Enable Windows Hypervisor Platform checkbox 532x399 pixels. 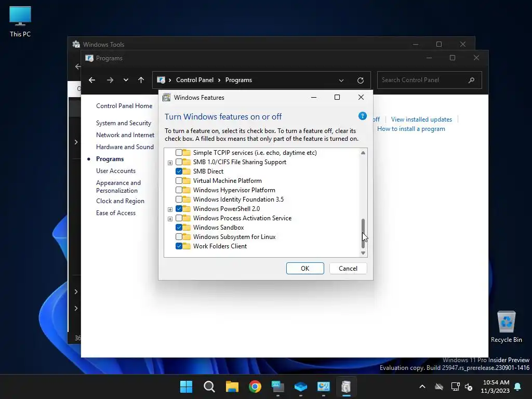tap(179, 190)
